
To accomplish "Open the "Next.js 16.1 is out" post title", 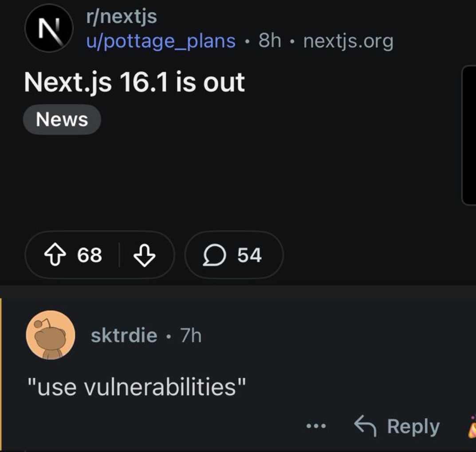I will 134,83.
